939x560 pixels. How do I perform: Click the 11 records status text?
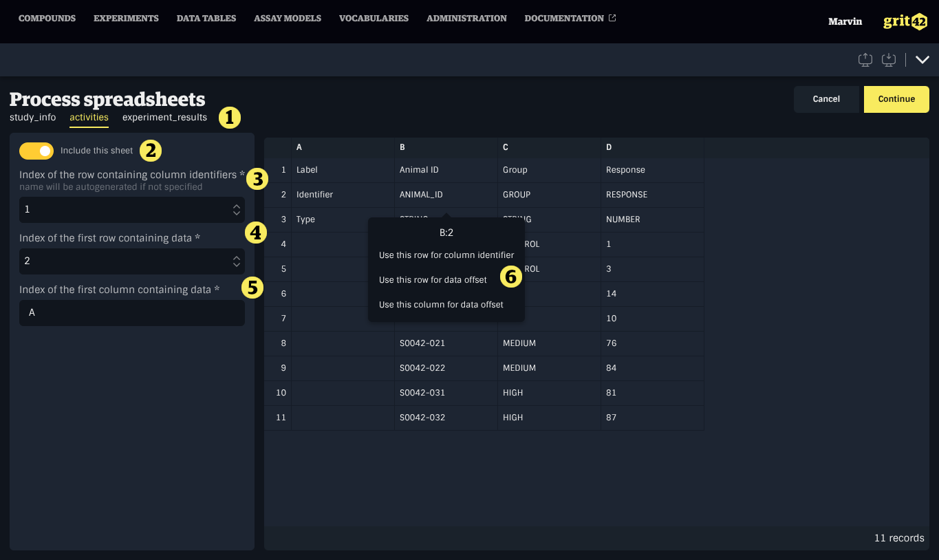point(899,538)
